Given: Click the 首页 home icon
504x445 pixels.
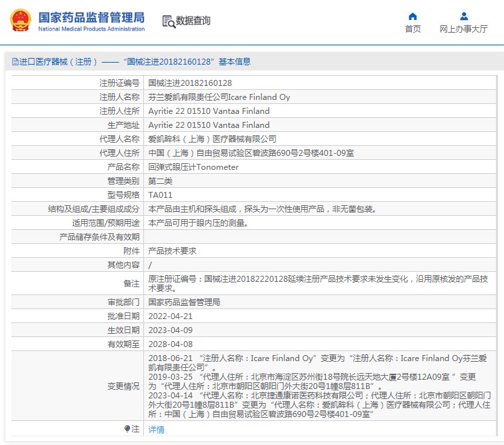Looking at the screenshot, I should click(x=413, y=16).
